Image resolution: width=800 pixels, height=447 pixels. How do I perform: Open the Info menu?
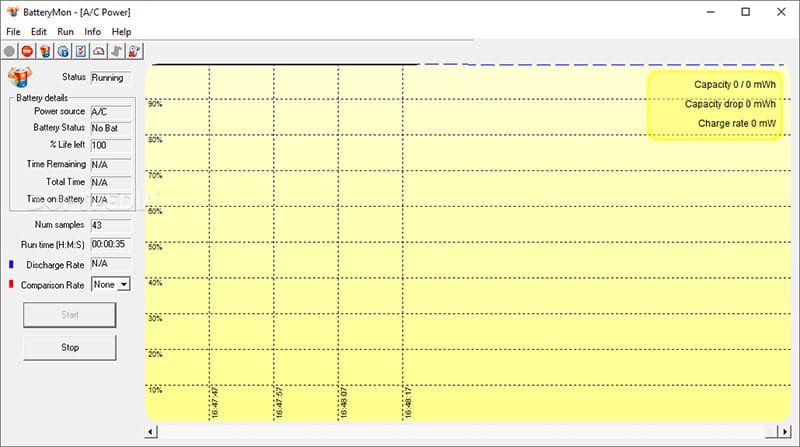pos(92,32)
